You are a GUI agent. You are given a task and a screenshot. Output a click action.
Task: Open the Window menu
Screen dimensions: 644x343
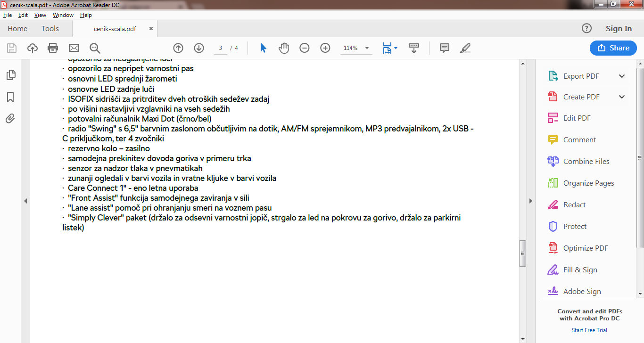63,15
